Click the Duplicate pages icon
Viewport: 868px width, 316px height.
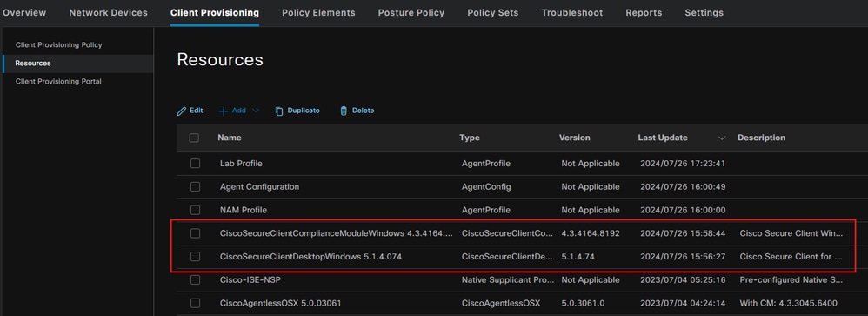[x=279, y=111]
